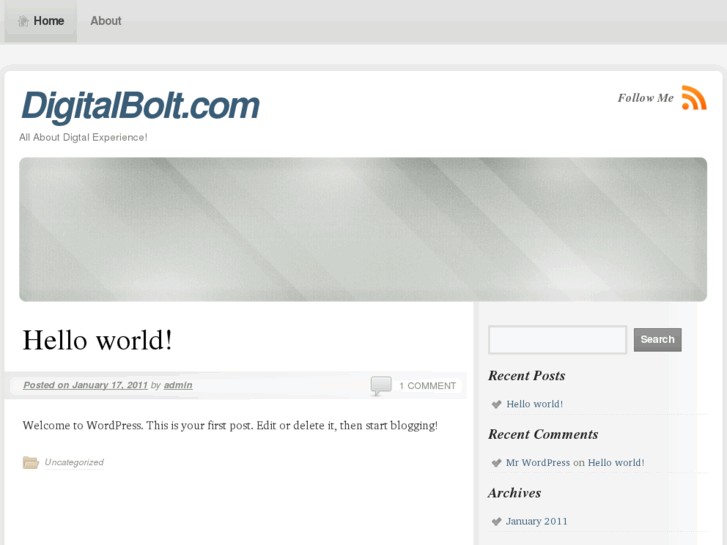Click the checkmark bullet beside January 2011

point(496,521)
